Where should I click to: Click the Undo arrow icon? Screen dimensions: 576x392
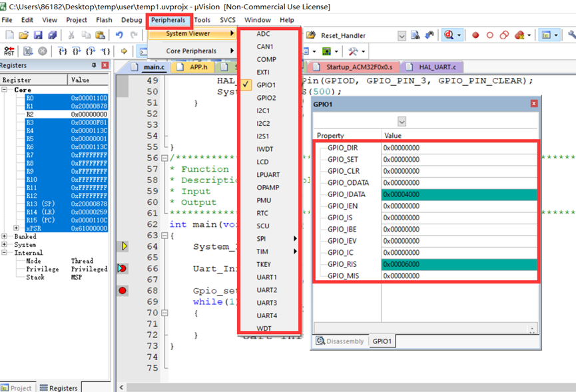[x=119, y=35]
